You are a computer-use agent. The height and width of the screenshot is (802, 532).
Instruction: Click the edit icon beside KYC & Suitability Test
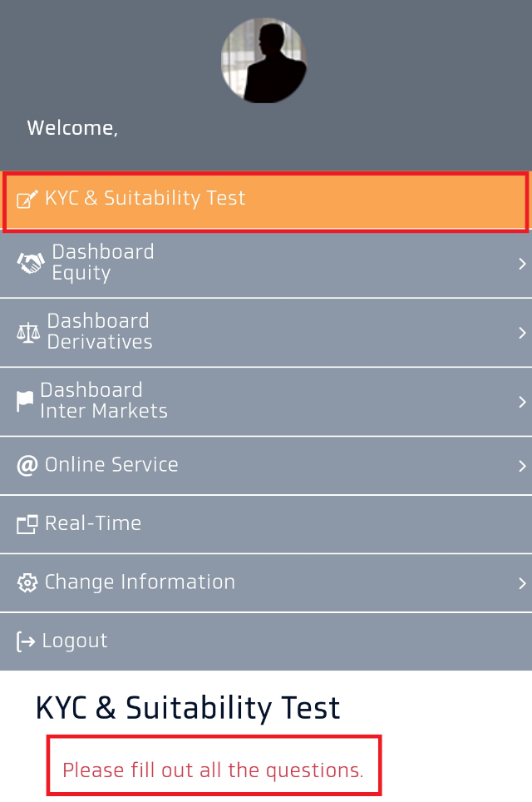(27, 200)
